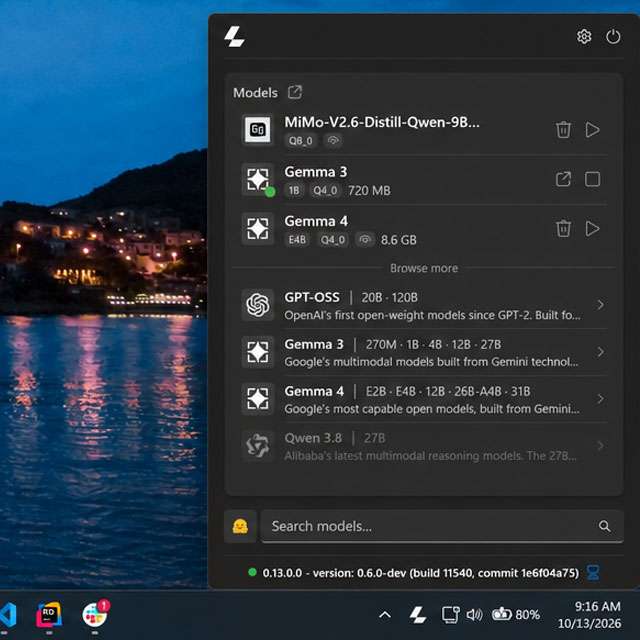Delete the installed Gemma 4 model
The height and width of the screenshot is (640, 640).
563,228
